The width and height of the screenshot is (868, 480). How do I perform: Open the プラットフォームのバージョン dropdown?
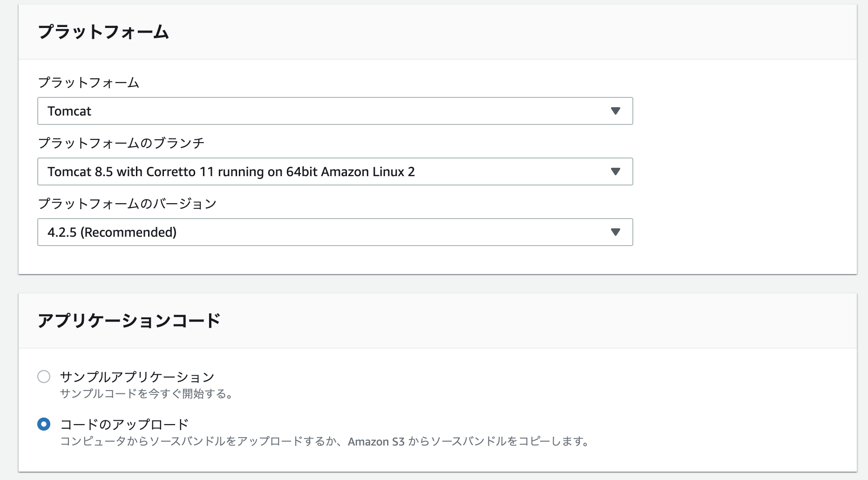point(334,232)
